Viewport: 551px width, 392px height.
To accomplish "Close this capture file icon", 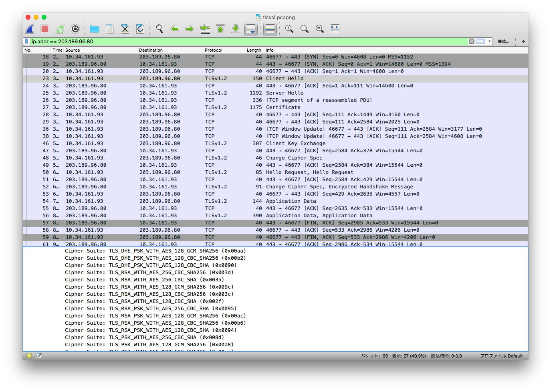I will click(125, 29).
